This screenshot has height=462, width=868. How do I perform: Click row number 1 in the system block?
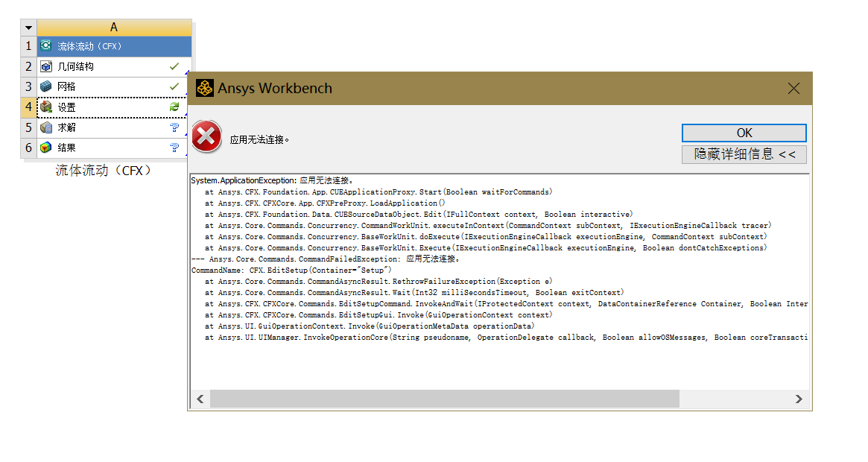[x=29, y=46]
